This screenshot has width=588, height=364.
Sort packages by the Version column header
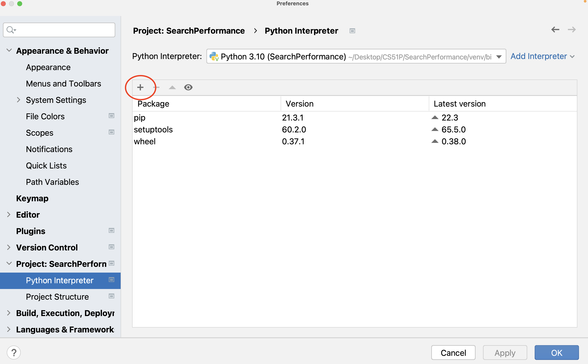point(299,104)
